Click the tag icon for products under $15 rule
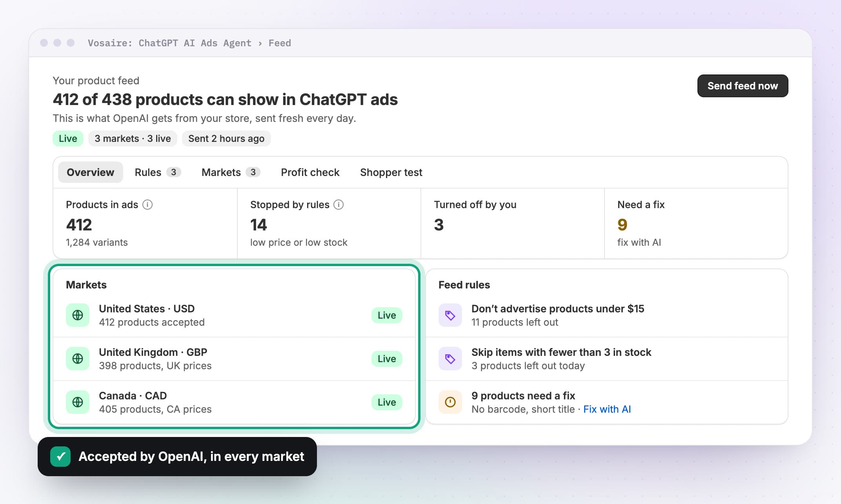 [450, 315]
